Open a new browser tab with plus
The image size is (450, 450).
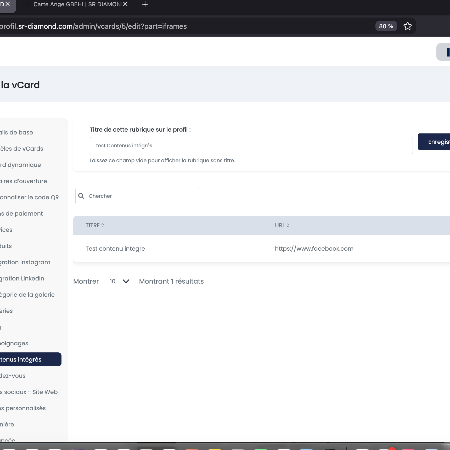pos(145,4)
